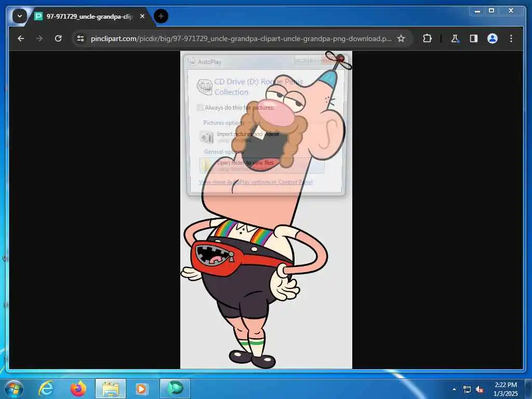View site information icon in address bar

pos(81,38)
